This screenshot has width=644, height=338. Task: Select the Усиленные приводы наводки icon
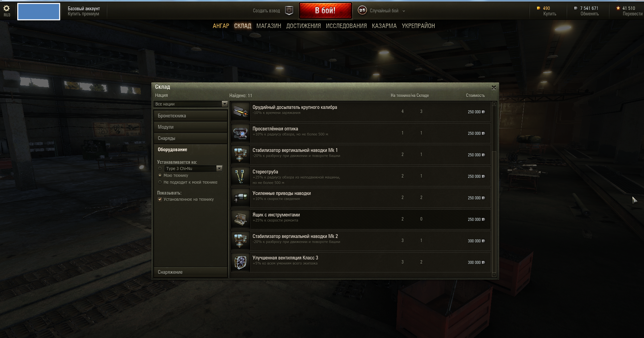point(241,198)
